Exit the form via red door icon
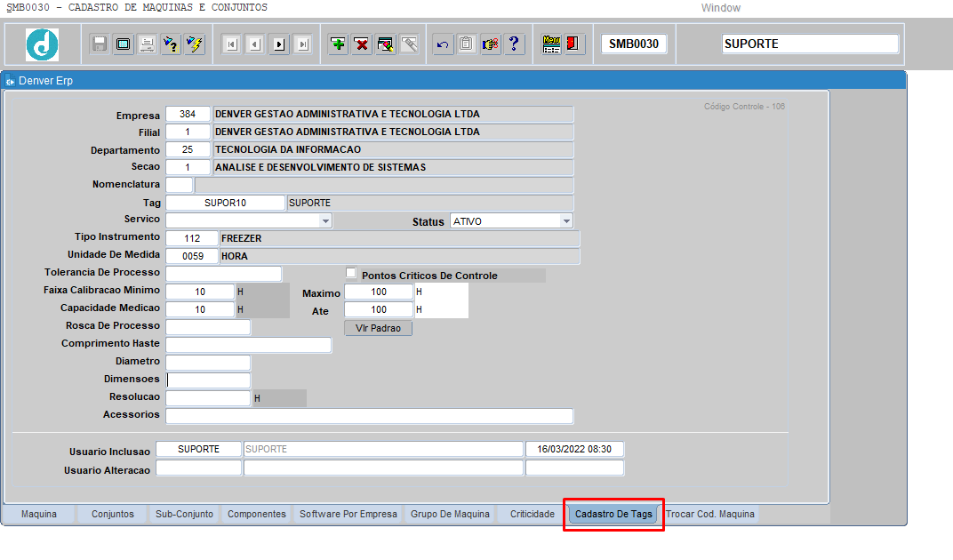Image resolution: width=953 pixels, height=560 pixels. pyautogui.click(x=573, y=44)
